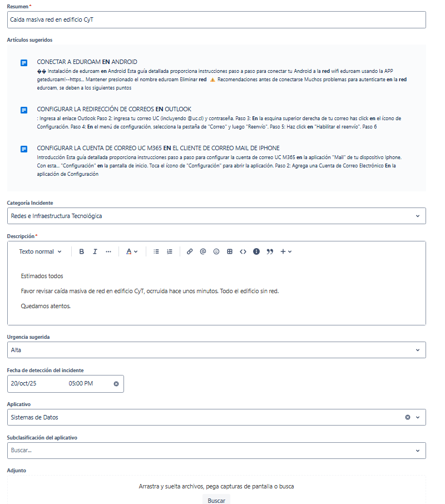The width and height of the screenshot is (445, 504).
Task: Insert a code snippet block
Action: pos(243,251)
